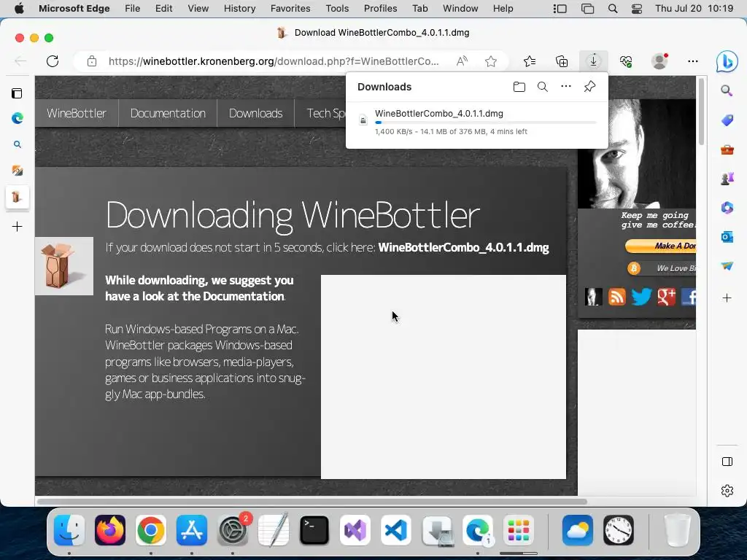Open Read Aloud icon in address bar
Image resolution: width=747 pixels, height=560 pixels.
point(462,61)
